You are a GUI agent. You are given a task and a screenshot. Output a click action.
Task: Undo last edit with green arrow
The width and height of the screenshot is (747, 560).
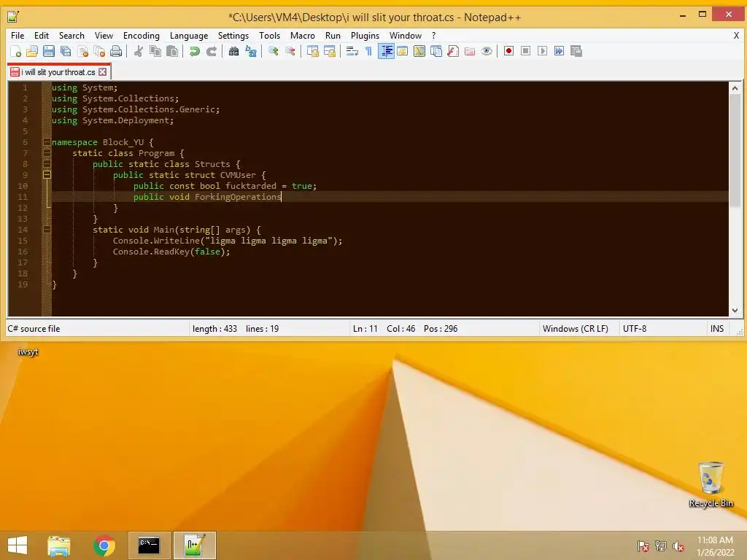(194, 51)
